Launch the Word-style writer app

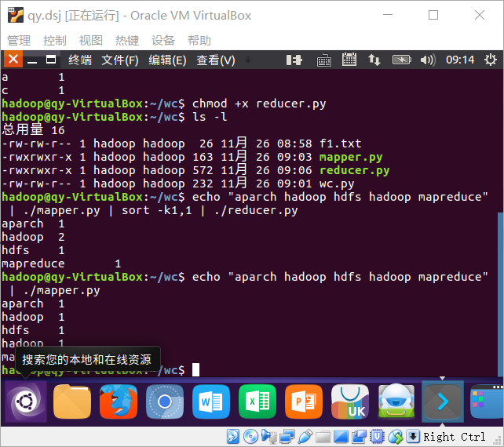211,402
